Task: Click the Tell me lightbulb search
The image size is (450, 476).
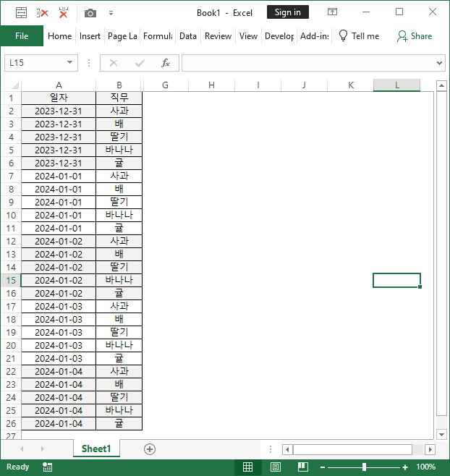Action: pos(359,36)
